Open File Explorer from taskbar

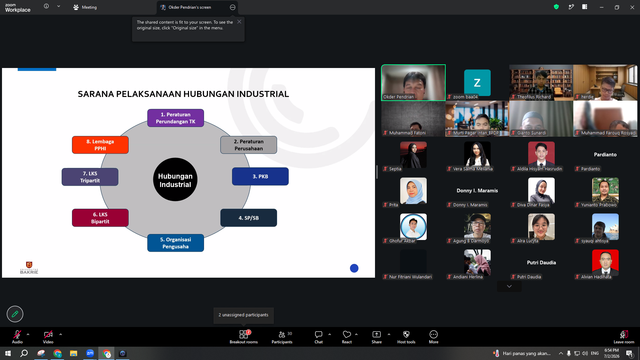73,353
